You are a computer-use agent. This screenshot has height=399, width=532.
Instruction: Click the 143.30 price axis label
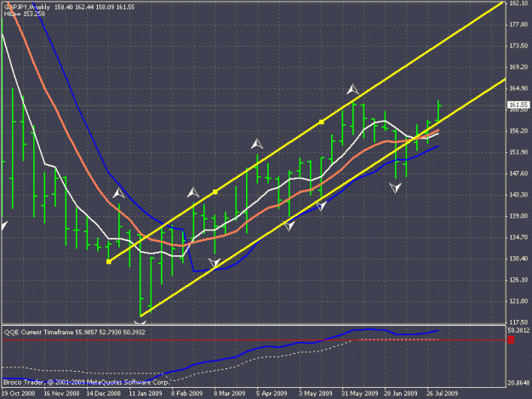tap(518, 195)
